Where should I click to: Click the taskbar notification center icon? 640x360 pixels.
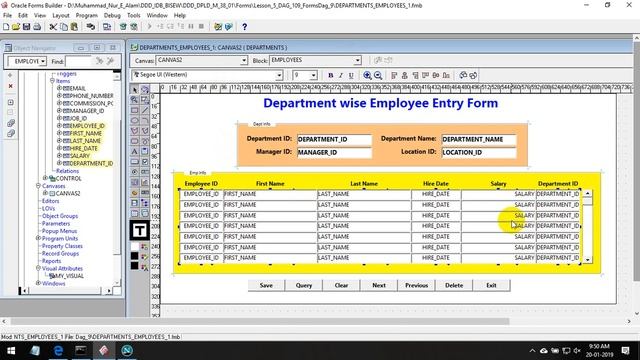click(625, 351)
